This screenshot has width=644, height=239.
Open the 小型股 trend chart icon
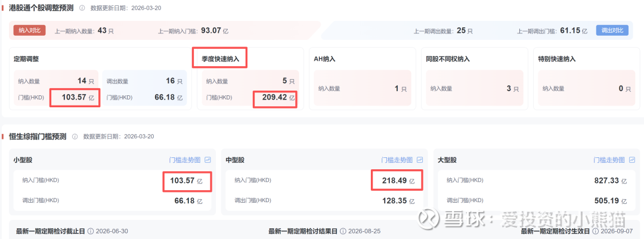click(208, 160)
